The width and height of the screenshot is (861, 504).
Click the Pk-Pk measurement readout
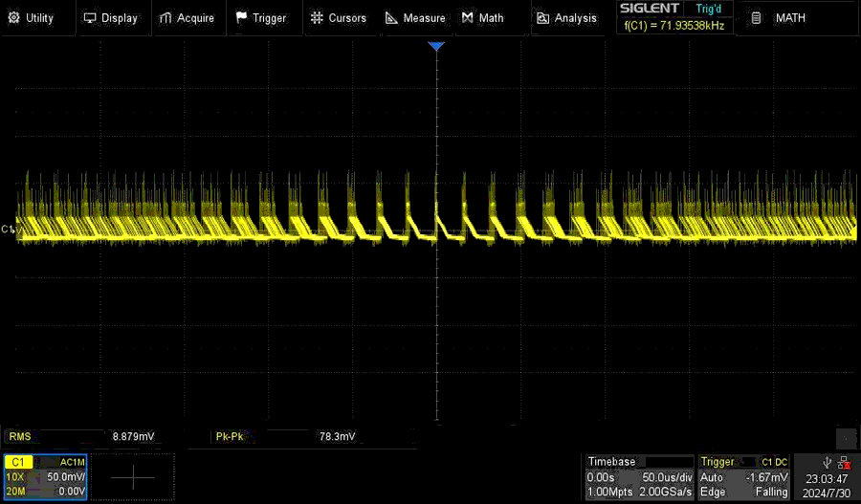pos(287,436)
